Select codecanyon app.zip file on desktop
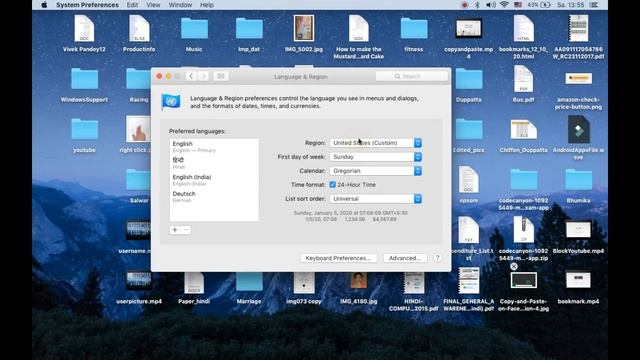 point(523,230)
